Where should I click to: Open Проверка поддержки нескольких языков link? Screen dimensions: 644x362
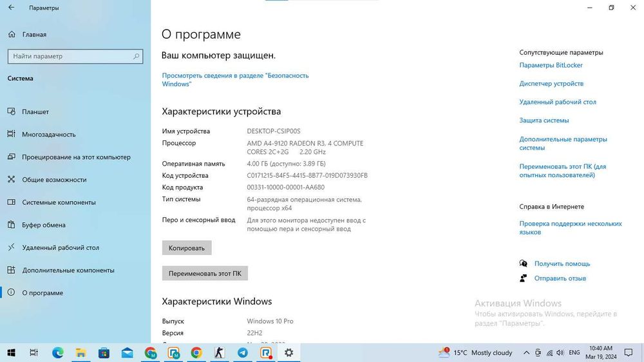point(571,227)
